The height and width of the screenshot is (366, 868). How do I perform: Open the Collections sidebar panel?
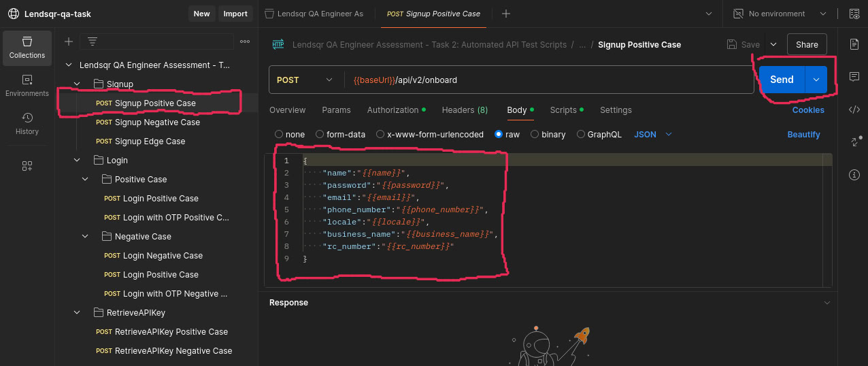(27, 48)
